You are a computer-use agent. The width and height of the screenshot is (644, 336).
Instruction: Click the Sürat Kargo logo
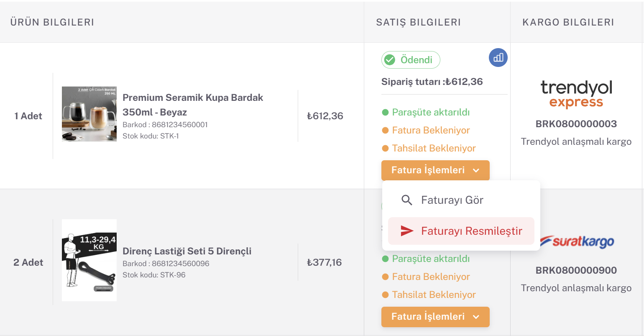coord(576,242)
